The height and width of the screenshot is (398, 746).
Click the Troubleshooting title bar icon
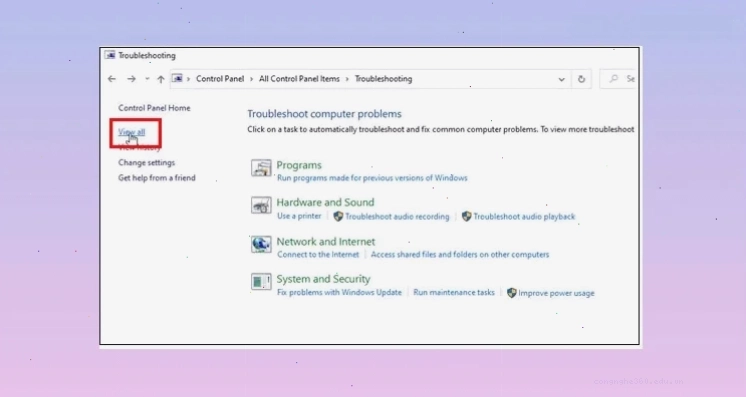(x=110, y=55)
